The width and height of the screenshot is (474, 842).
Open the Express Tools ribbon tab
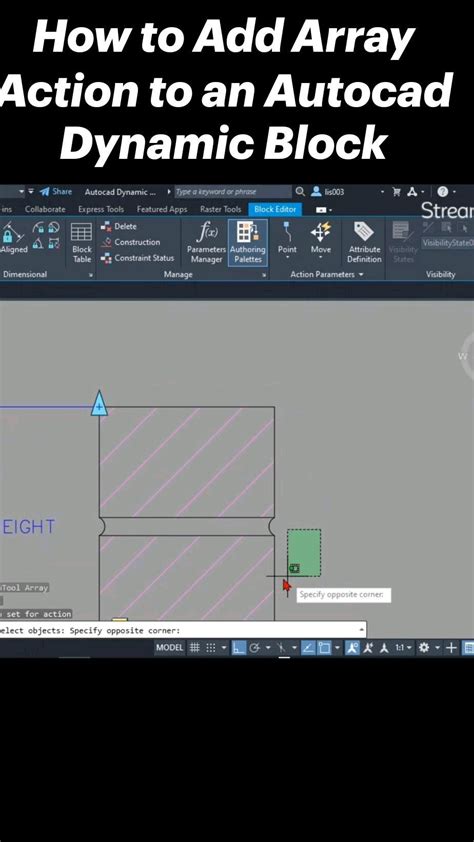coord(101,209)
